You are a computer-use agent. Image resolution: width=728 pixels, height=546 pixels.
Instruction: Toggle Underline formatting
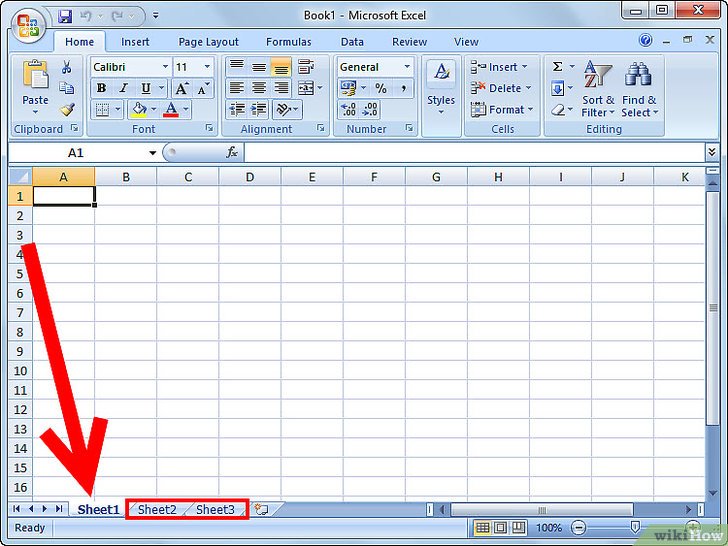pyautogui.click(x=146, y=88)
